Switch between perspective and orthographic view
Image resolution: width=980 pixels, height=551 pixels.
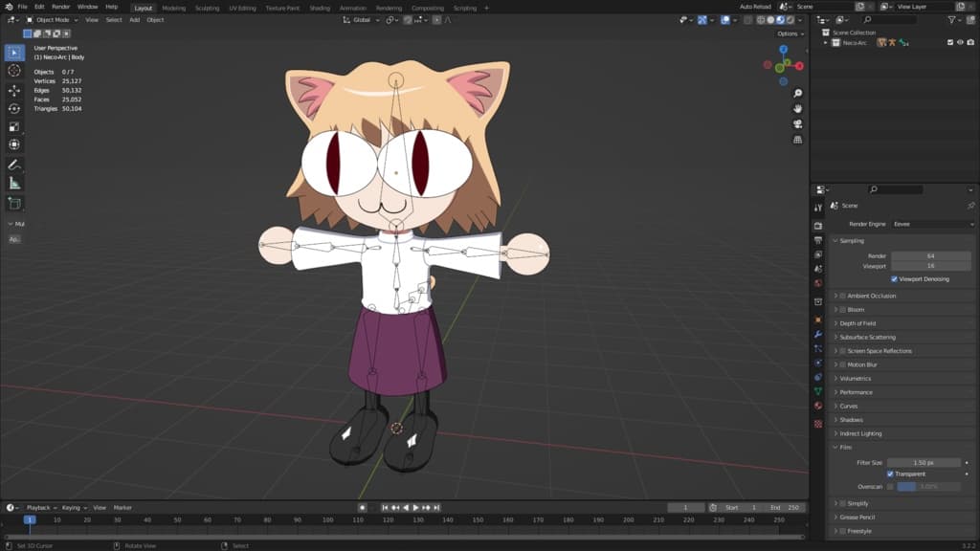click(797, 140)
